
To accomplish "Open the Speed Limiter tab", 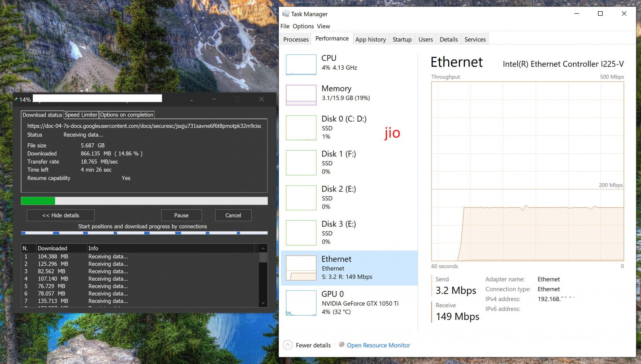I will click(81, 115).
